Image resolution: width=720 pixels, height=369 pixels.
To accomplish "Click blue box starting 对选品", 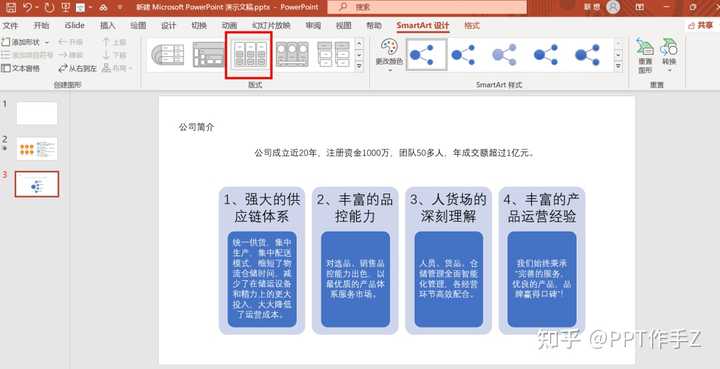I will (355, 279).
